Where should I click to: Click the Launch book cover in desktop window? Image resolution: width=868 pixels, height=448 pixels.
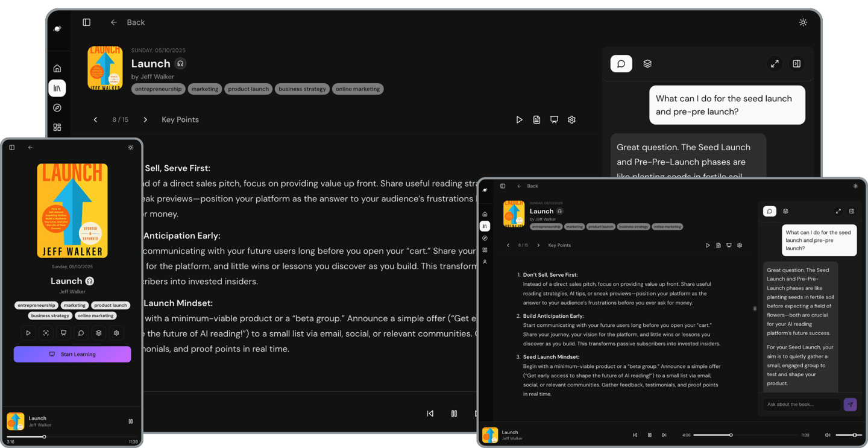(x=105, y=68)
